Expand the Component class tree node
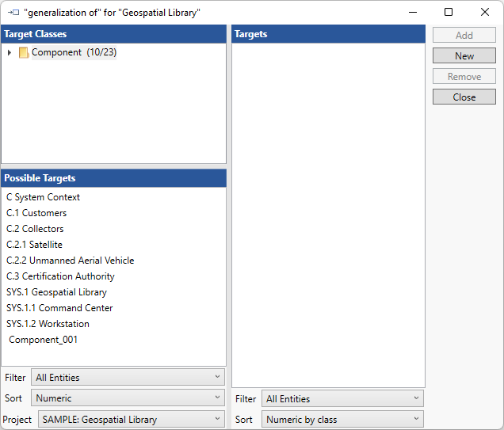504x430 pixels. point(10,53)
